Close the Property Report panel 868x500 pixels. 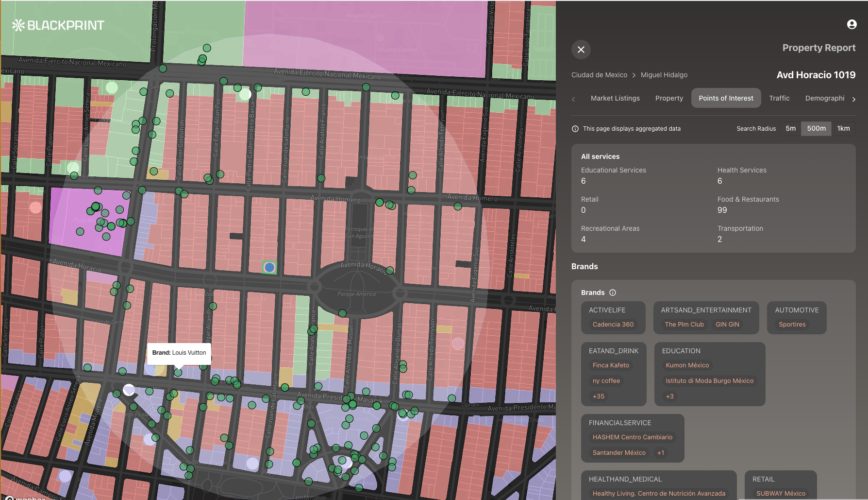[581, 50]
